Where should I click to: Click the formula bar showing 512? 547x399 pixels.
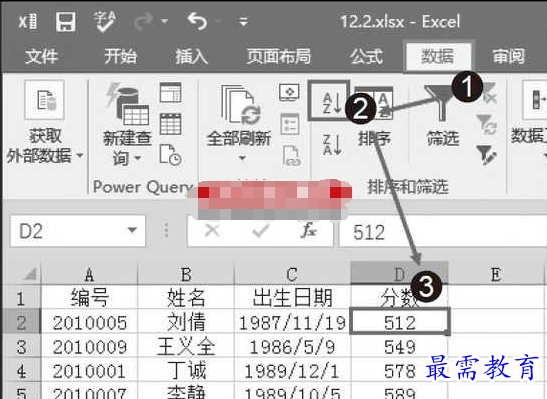[x=442, y=232]
